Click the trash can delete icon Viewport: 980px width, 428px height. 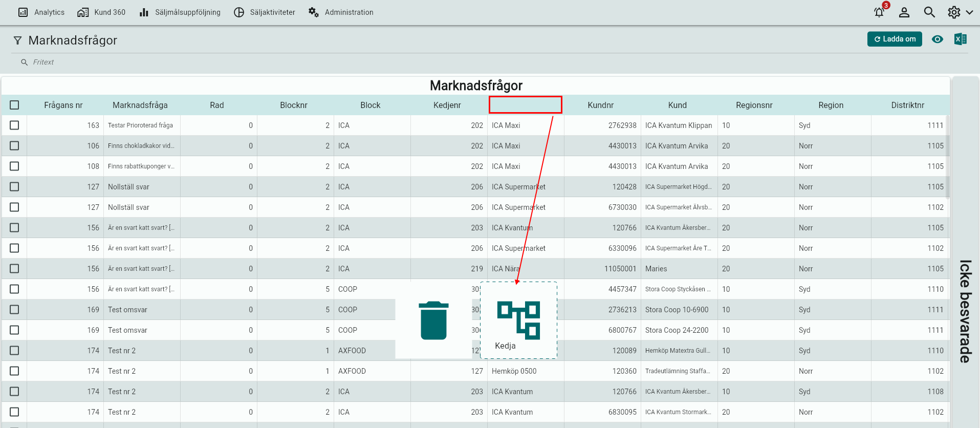tap(434, 320)
